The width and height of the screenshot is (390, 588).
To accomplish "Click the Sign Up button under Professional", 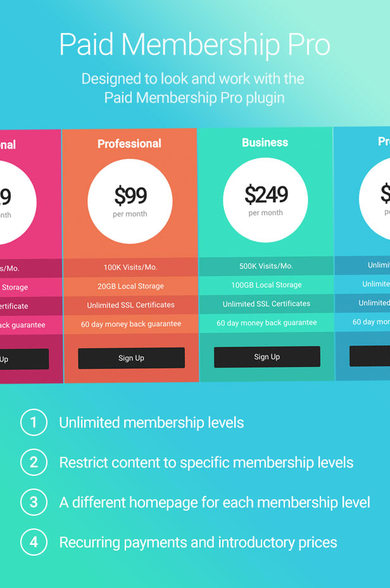I will [x=131, y=358].
